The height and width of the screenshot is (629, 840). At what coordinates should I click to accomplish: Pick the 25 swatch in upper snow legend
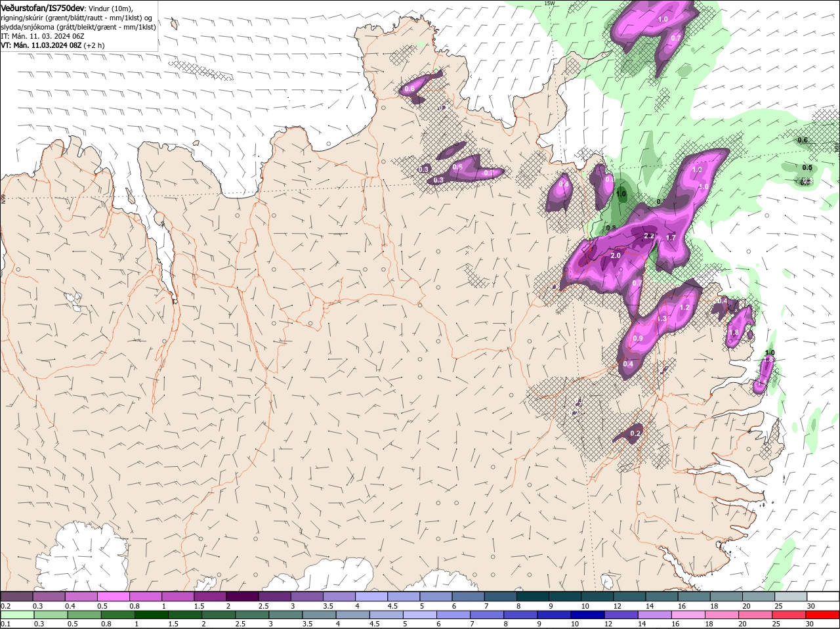pyautogui.click(x=791, y=596)
